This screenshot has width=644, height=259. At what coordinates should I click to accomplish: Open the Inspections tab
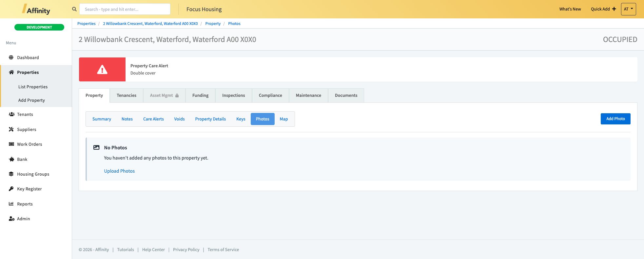(233, 96)
